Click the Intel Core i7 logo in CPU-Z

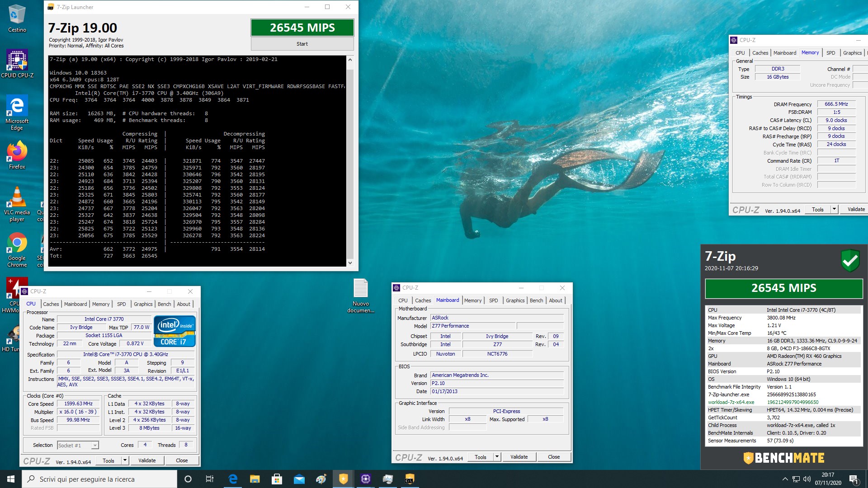coord(175,331)
